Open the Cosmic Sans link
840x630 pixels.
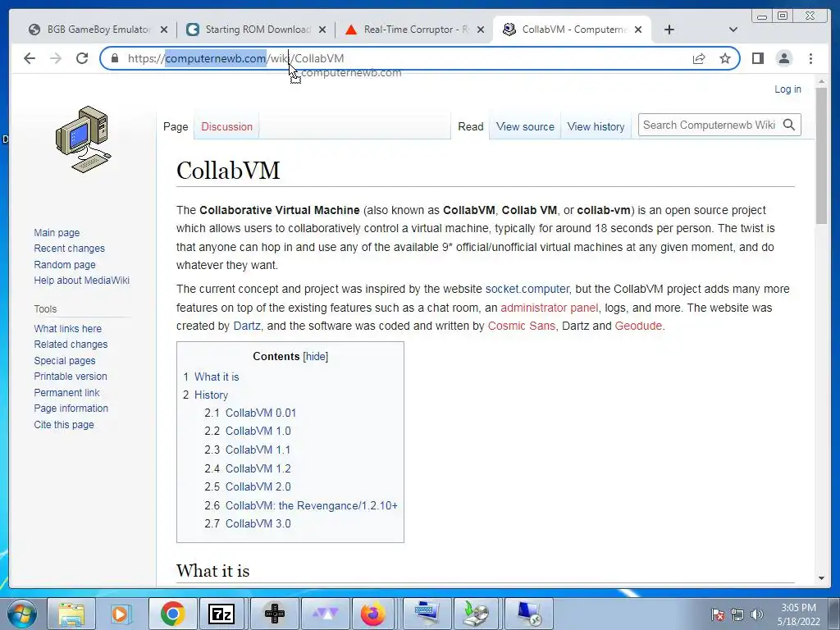point(521,326)
